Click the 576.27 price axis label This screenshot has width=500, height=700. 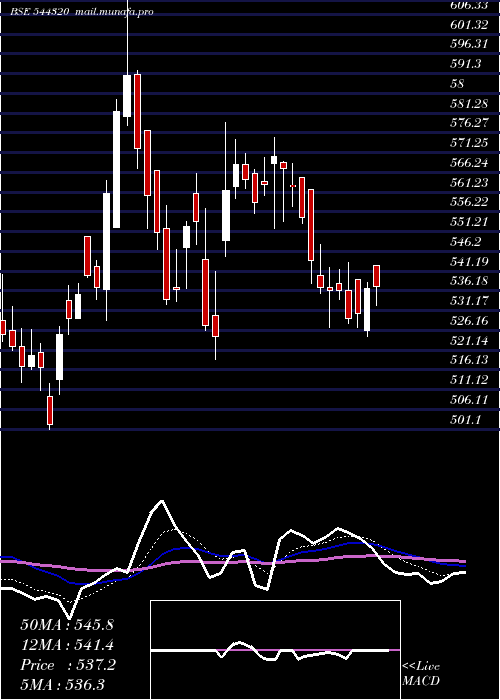click(468, 123)
